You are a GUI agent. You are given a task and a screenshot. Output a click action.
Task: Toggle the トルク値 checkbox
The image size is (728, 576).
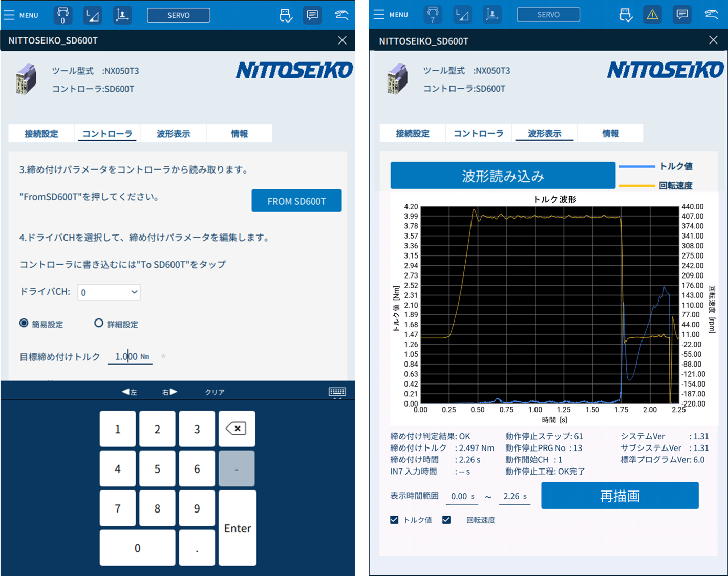(394, 520)
